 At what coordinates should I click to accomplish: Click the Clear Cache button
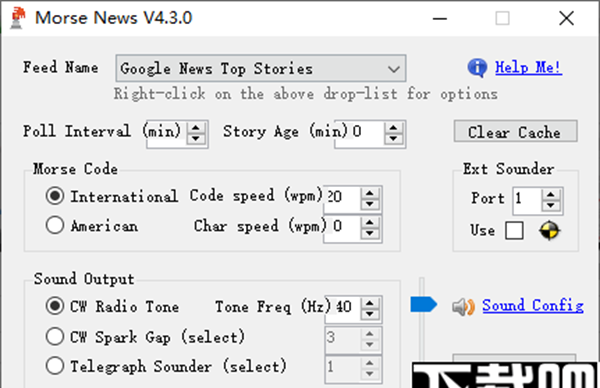[515, 132]
